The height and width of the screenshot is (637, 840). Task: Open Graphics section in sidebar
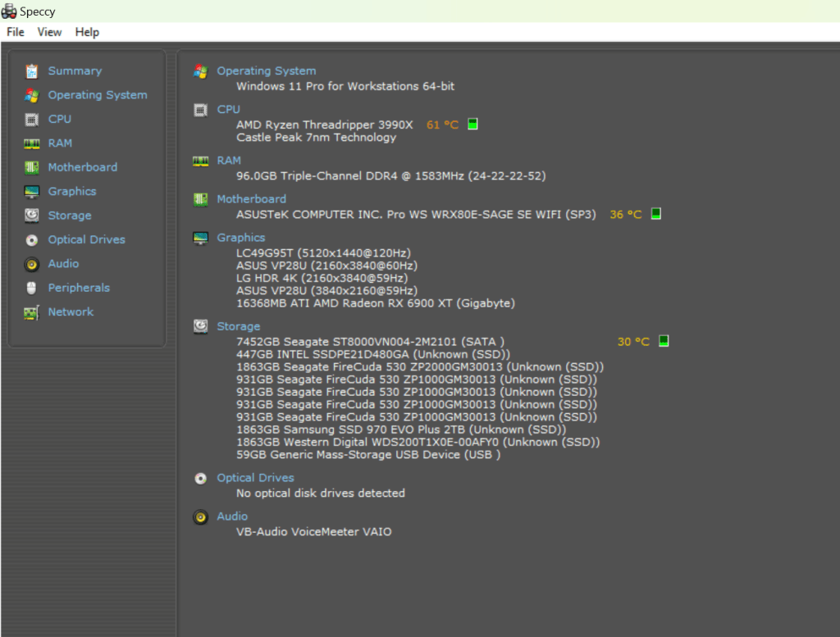tap(72, 191)
